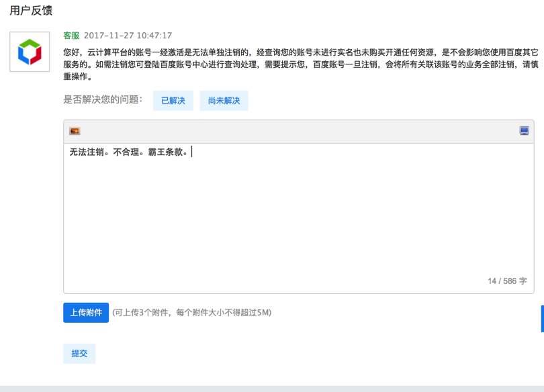Screen dimensions: 544x392
Task: Click the blue tab at right page edge
Action: 542,319
